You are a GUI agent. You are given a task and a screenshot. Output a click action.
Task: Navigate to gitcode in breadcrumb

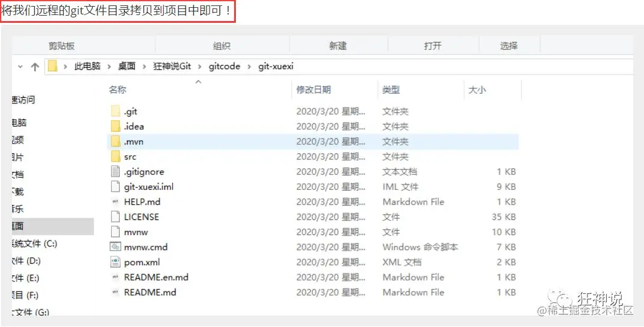click(x=224, y=67)
